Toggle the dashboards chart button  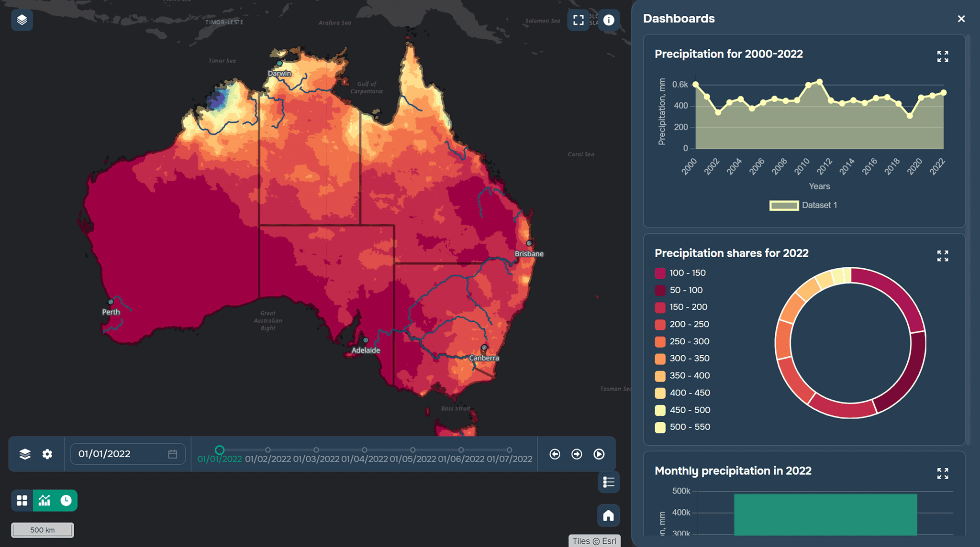tap(45, 501)
